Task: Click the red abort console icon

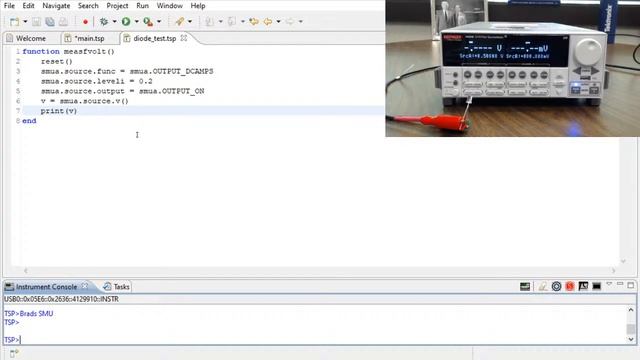Action: click(570, 287)
